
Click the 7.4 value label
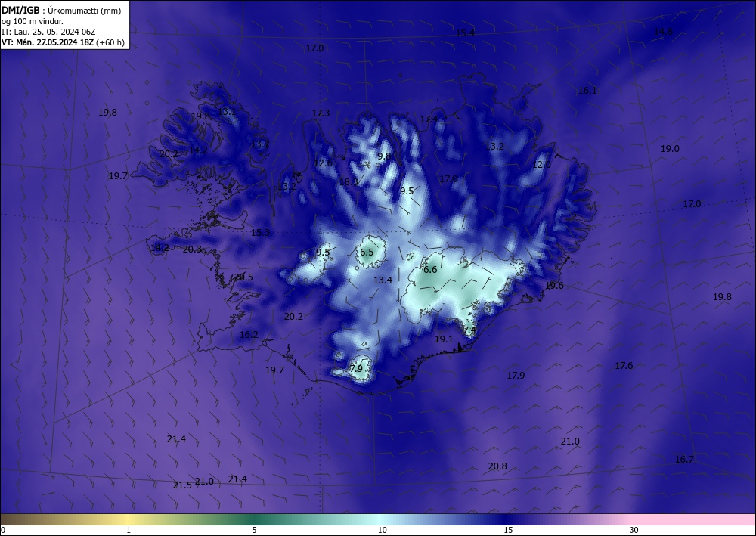point(469,330)
